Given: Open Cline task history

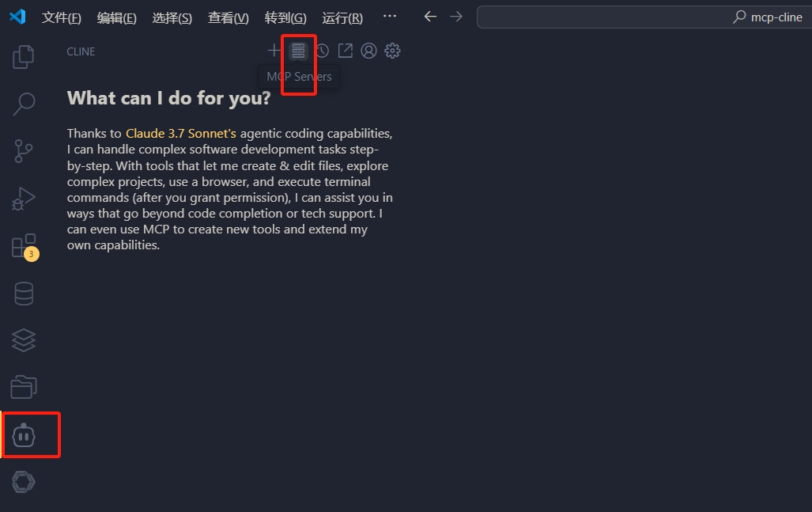Looking at the screenshot, I should pyautogui.click(x=322, y=51).
